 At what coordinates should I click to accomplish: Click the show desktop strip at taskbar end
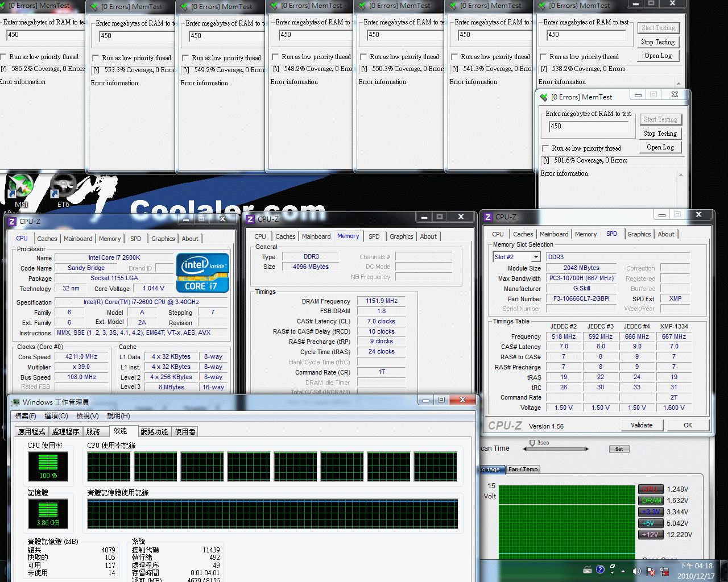[724, 571]
